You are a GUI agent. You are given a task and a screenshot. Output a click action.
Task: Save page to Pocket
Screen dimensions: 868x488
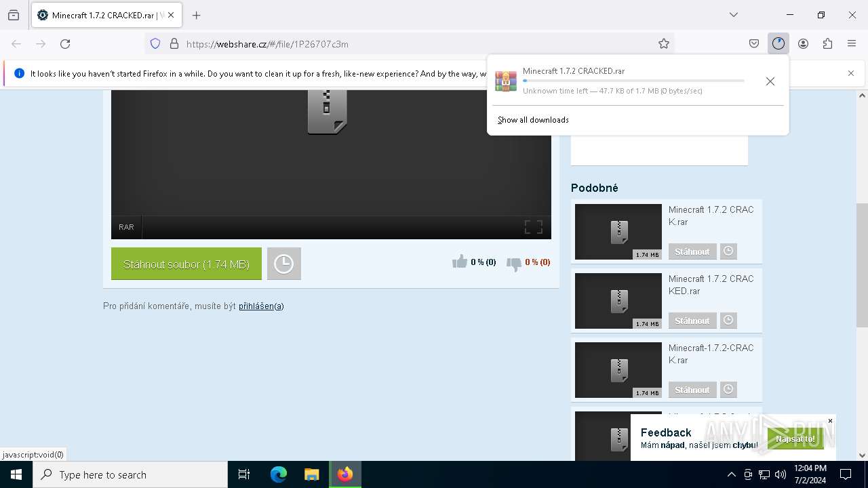pos(754,43)
